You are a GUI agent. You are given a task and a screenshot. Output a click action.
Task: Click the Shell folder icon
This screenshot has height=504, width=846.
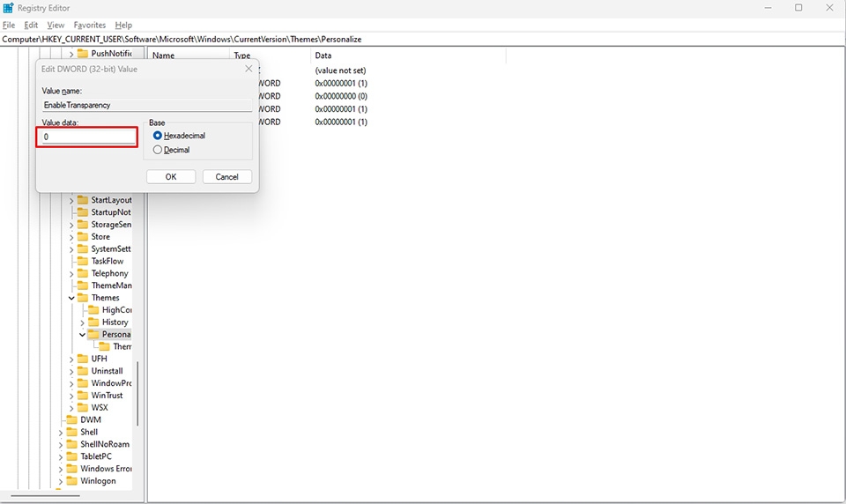click(x=71, y=432)
